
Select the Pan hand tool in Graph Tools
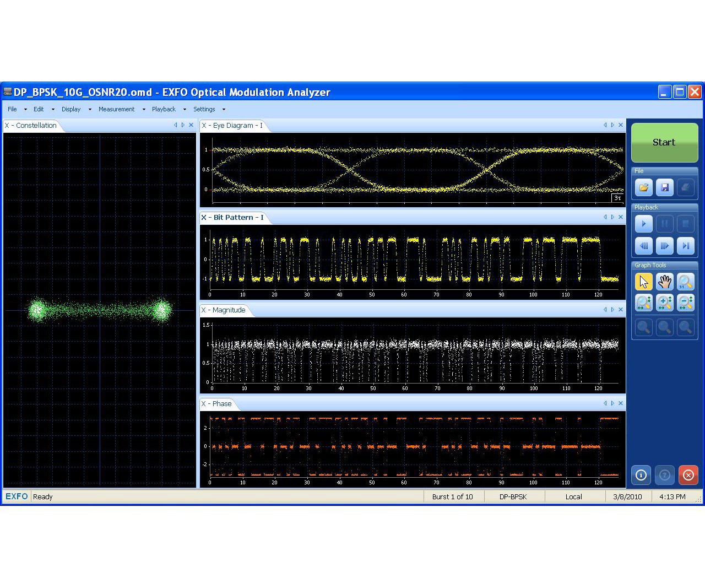(x=664, y=282)
